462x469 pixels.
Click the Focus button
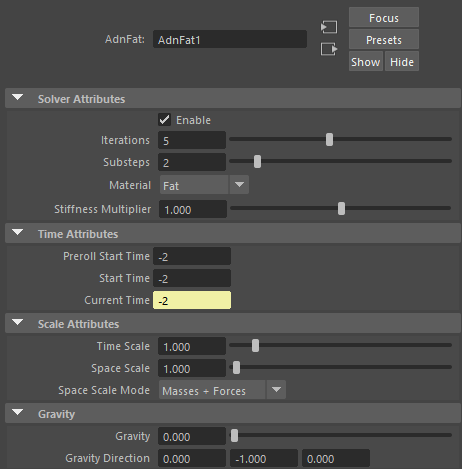[x=384, y=18]
